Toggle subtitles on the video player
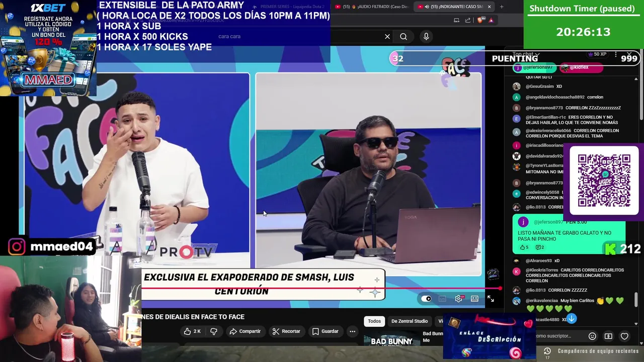The height and width of the screenshot is (362, 644). pos(442,299)
